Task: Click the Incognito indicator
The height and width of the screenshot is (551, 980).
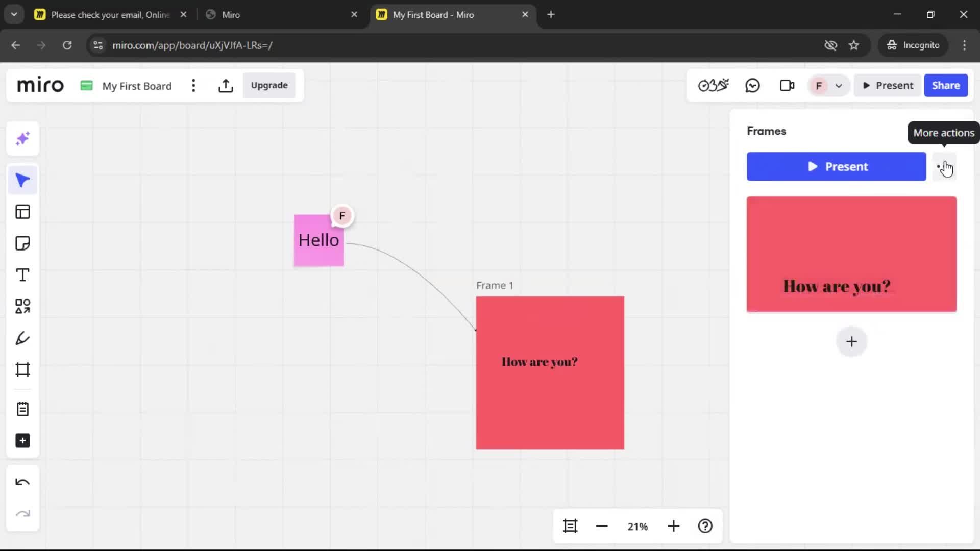Action: pyautogui.click(x=913, y=45)
